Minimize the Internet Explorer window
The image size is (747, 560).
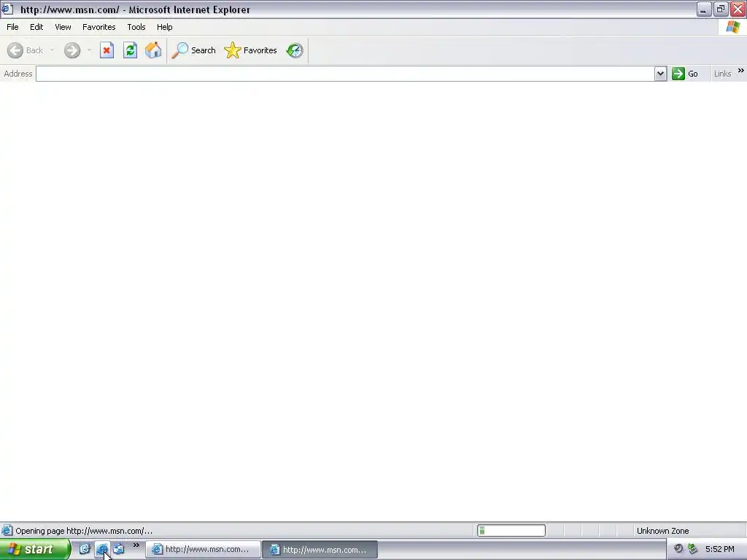[703, 9]
